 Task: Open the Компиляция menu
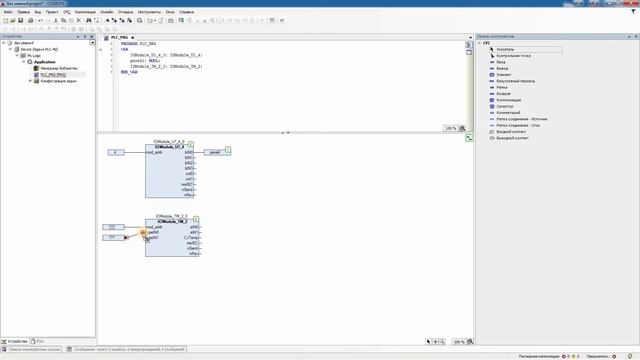85,12
